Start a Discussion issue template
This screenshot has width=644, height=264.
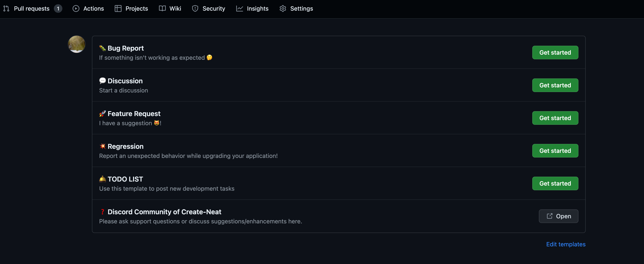pos(555,85)
